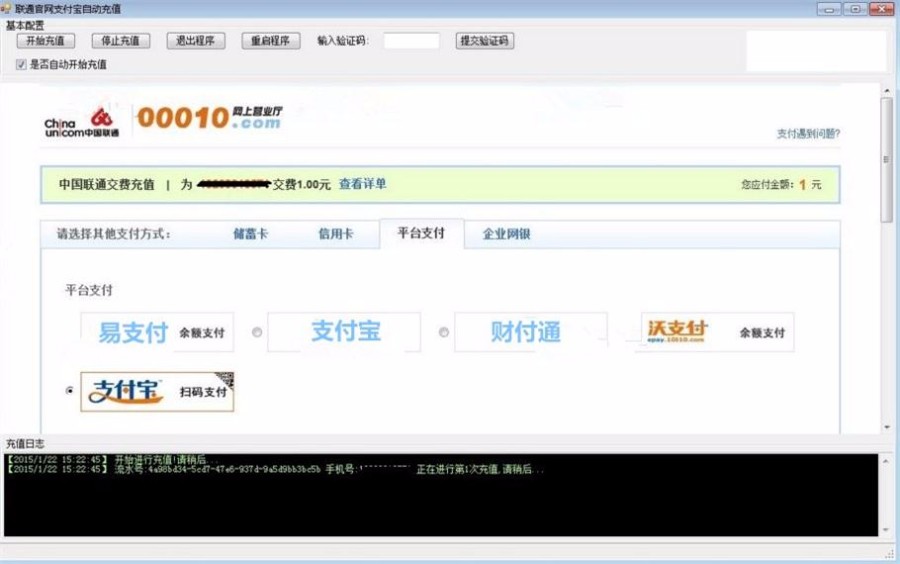Choose the 易支付 余额支付 option
900x564 pixels.
(157, 332)
